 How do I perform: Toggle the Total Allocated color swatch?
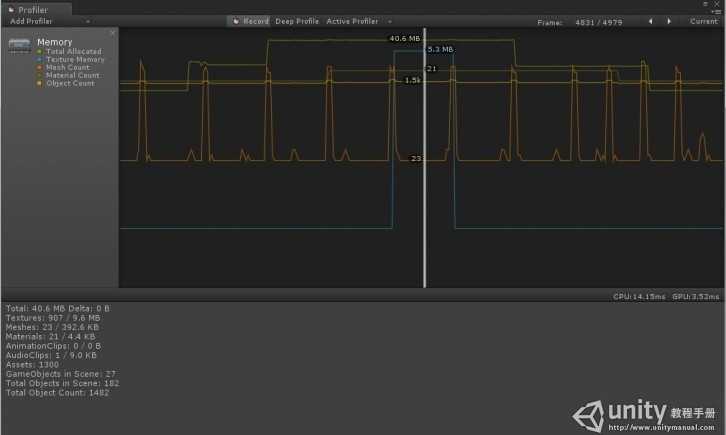pyautogui.click(x=39, y=51)
